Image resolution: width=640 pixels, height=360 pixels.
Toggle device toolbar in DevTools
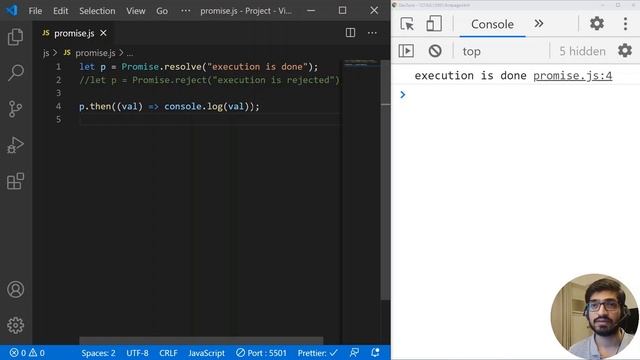[x=433, y=24]
